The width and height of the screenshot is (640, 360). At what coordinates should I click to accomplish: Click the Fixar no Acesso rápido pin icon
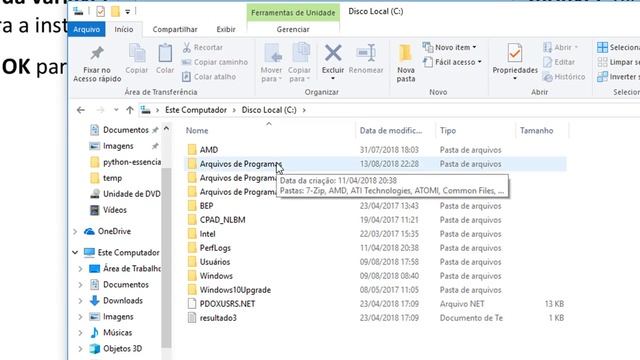(97, 53)
